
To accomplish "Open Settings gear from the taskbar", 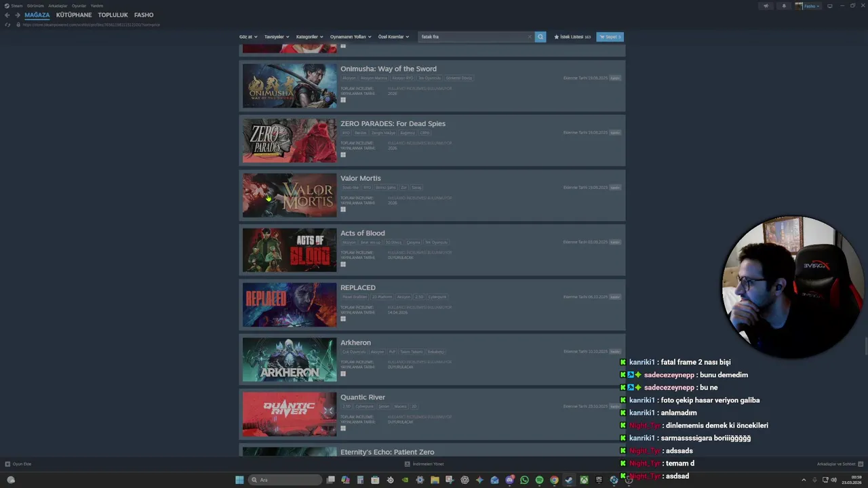I will point(420,480).
